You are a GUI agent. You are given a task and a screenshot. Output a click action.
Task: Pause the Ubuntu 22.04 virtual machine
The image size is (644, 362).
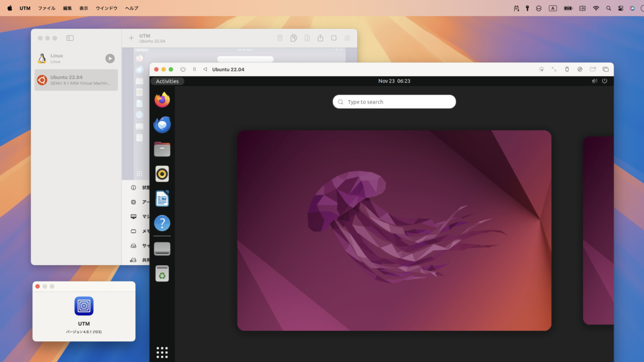click(x=194, y=69)
